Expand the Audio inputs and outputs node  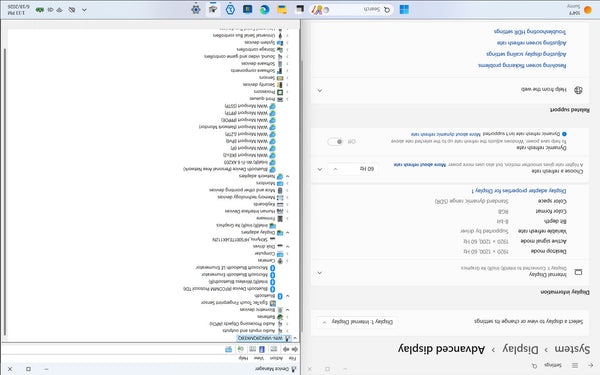click(x=287, y=331)
